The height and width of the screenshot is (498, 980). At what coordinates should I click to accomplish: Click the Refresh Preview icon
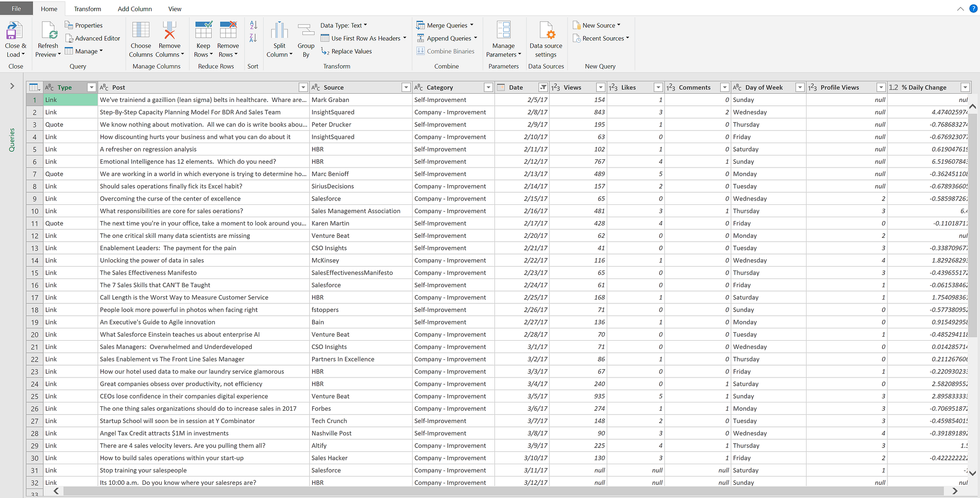pyautogui.click(x=49, y=31)
